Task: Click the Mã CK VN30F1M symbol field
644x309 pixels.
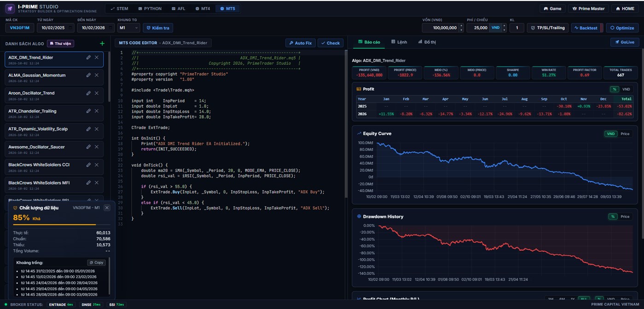Action: 20,28
